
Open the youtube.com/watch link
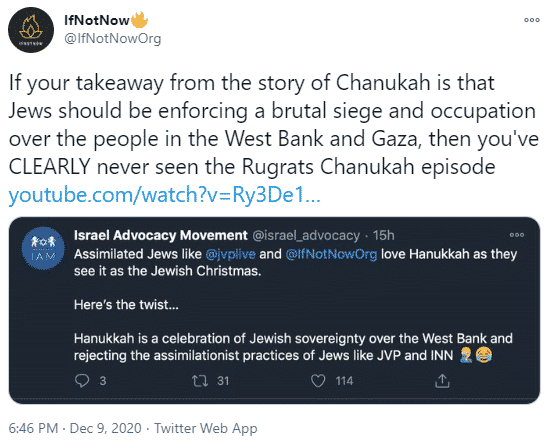coord(165,195)
